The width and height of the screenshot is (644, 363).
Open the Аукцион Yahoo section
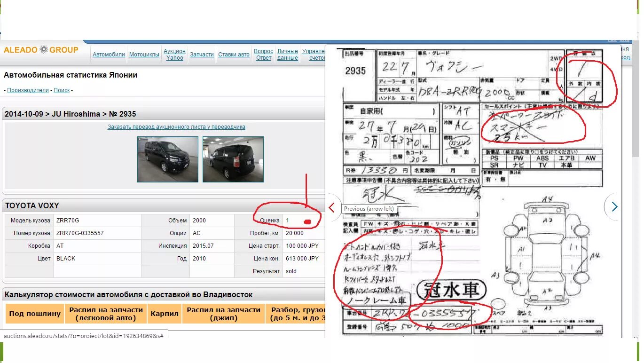(174, 55)
